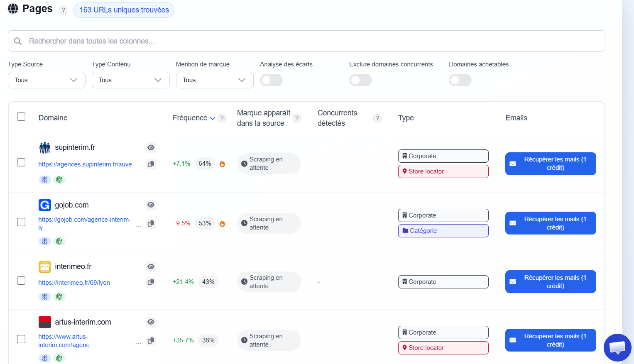
Task: Click the fire icon in supinterim.fr row
Action: (223, 164)
